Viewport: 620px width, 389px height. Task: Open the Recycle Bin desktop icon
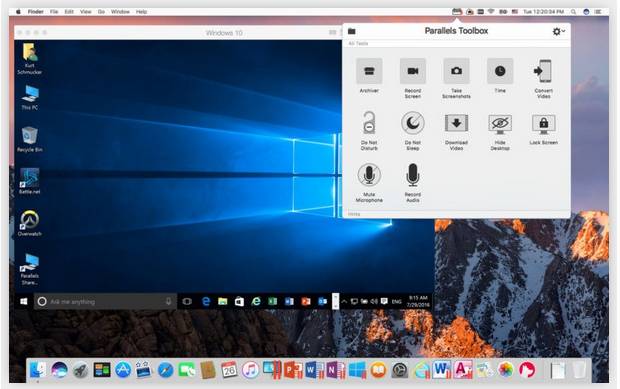pyautogui.click(x=30, y=139)
